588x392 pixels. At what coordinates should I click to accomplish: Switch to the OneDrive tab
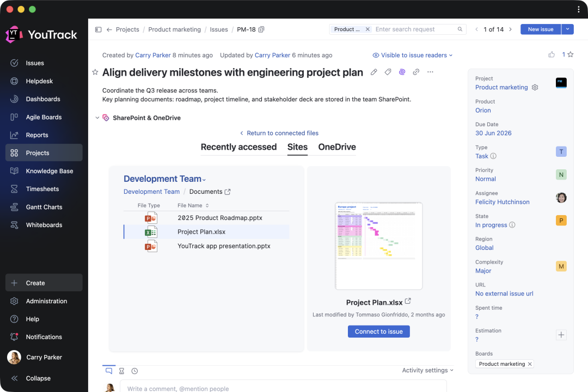(x=337, y=147)
